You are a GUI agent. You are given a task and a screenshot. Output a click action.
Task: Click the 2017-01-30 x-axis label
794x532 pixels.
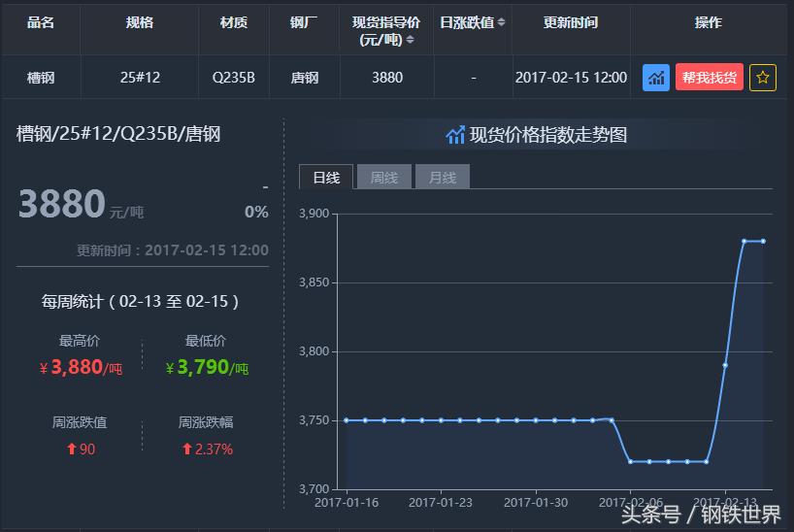coord(536,503)
